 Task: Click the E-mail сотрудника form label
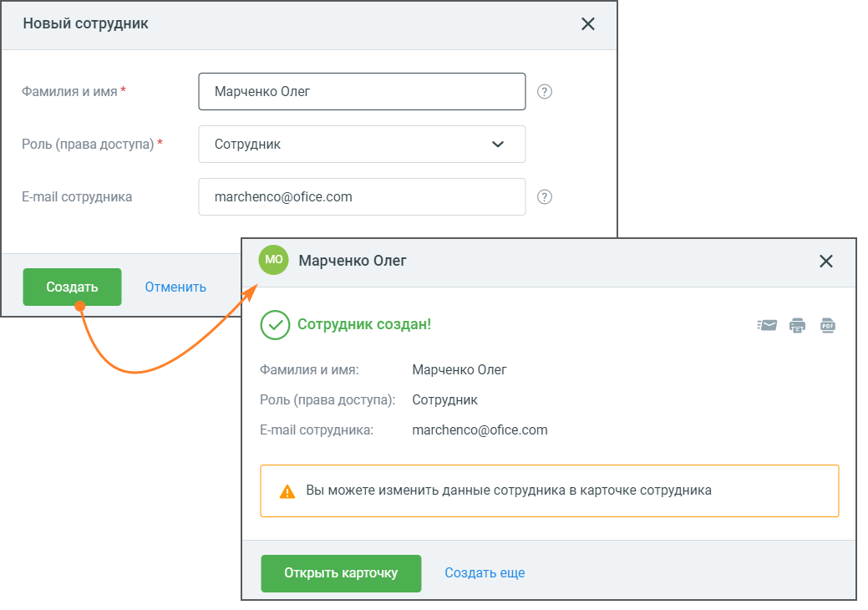coord(77,196)
